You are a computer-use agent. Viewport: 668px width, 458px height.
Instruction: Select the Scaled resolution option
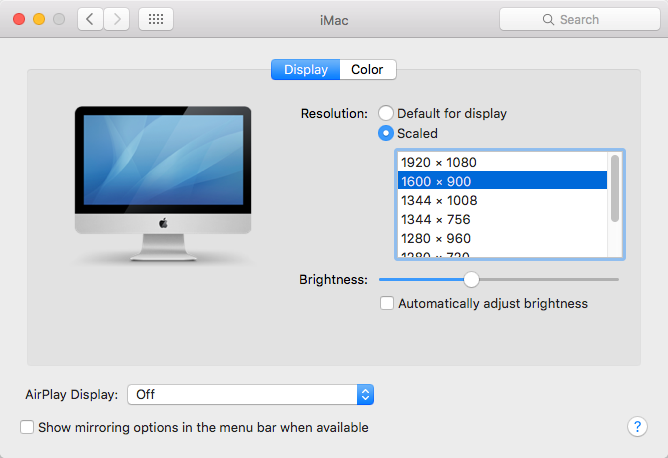[x=386, y=133]
